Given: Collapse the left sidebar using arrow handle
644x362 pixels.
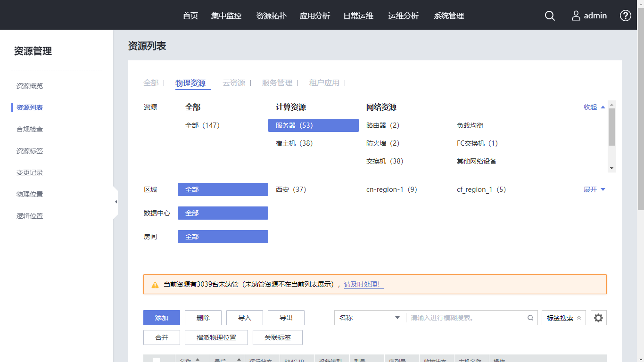Looking at the screenshot, I should coord(116,202).
